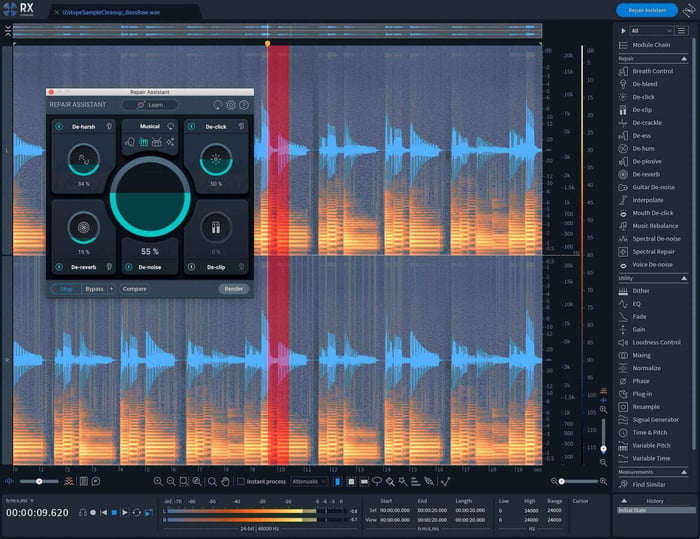Viewport: 700px width, 539px height.
Task: Open the module list view menu
Action: click(x=682, y=31)
